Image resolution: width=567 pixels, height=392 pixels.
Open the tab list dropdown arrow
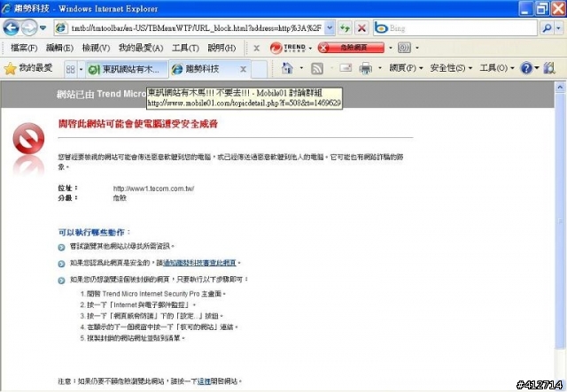(x=81, y=69)
